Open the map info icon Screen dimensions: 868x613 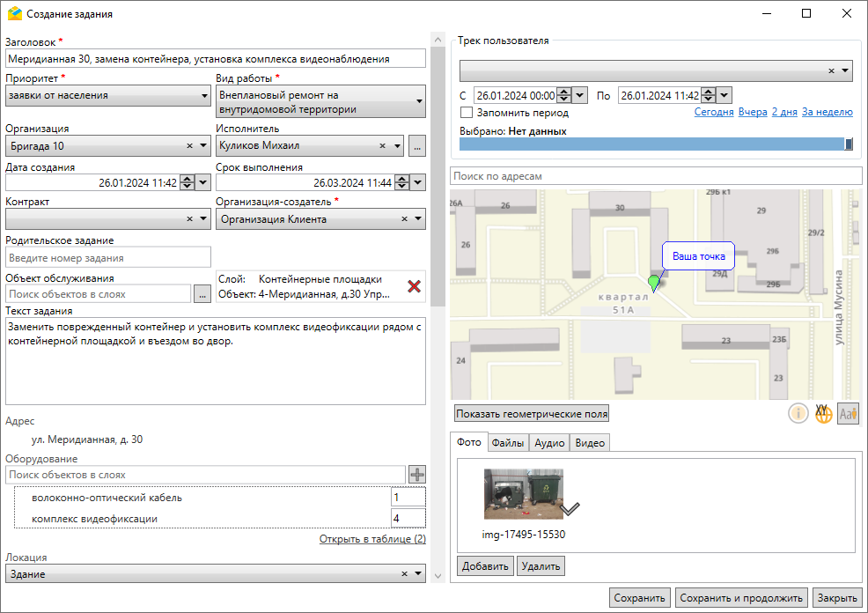(x=798, y=413)
